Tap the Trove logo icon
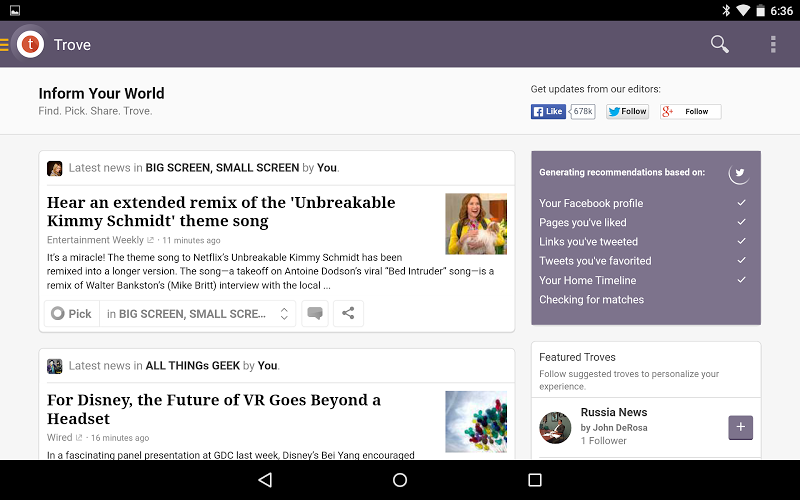Screen dimensions: 800x500 click(30, 44)
